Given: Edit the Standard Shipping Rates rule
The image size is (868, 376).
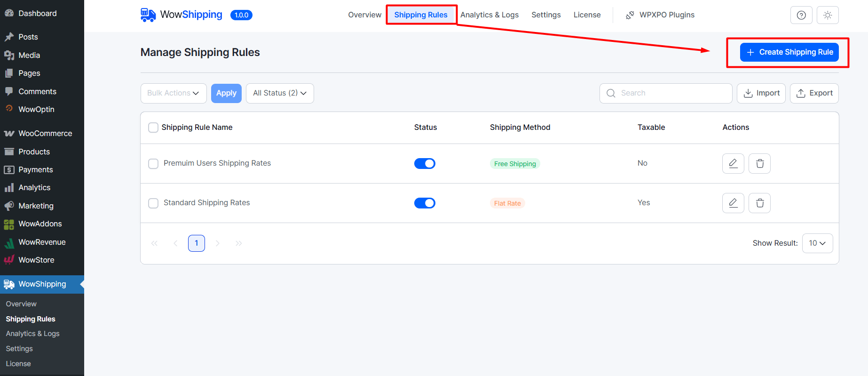Looking at the screenshot, I should [733, 203].
